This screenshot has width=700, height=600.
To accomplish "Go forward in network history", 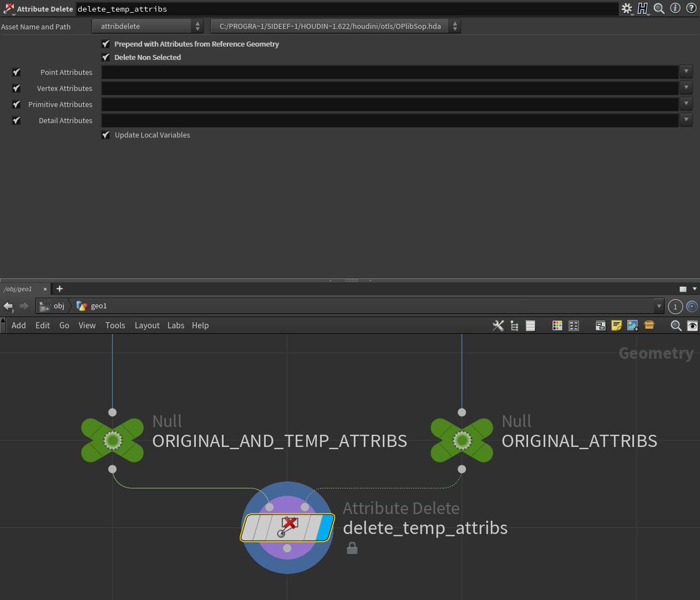I will click(24, 306).
